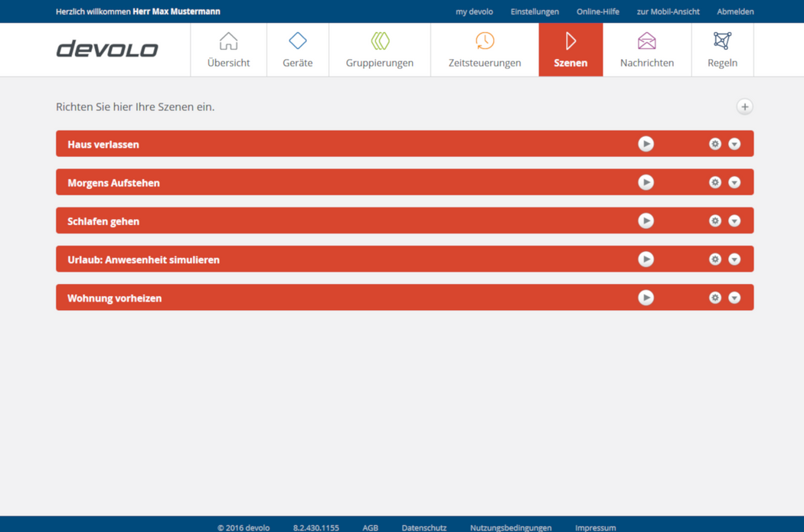
Task: Open the Übersicht tab
Action: click(x=228, y=50)
